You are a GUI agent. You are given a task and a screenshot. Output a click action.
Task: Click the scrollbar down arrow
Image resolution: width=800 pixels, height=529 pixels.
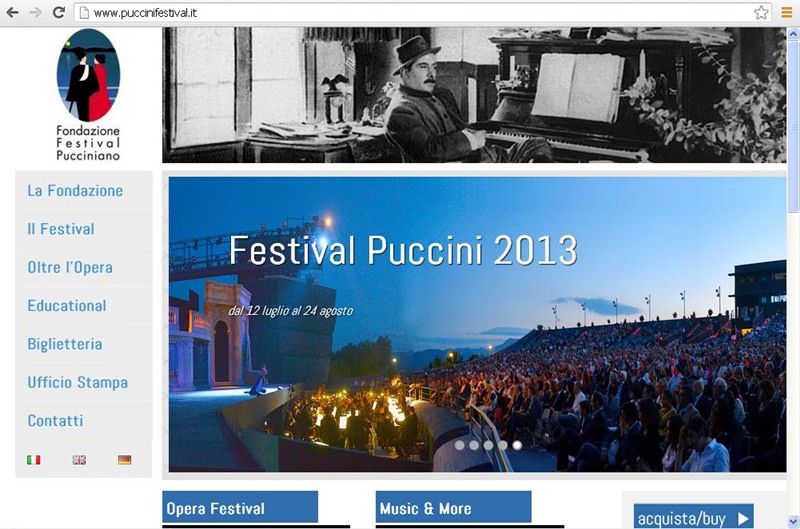coord(793,521)
